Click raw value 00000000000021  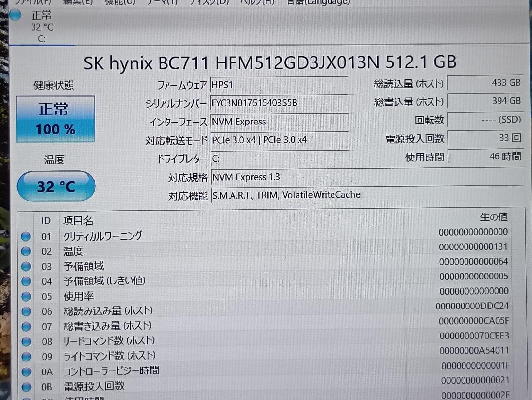[x=476, y=381]
